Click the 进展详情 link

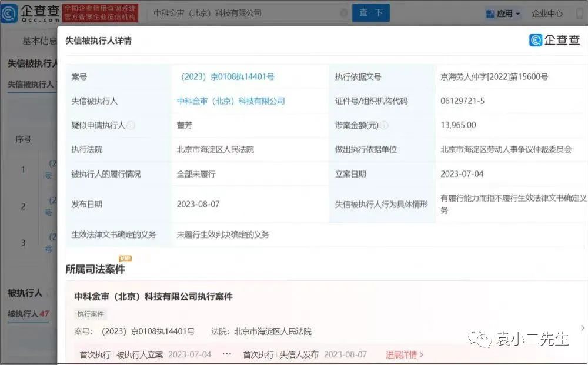pyautogui.click(x=401, y=354)
